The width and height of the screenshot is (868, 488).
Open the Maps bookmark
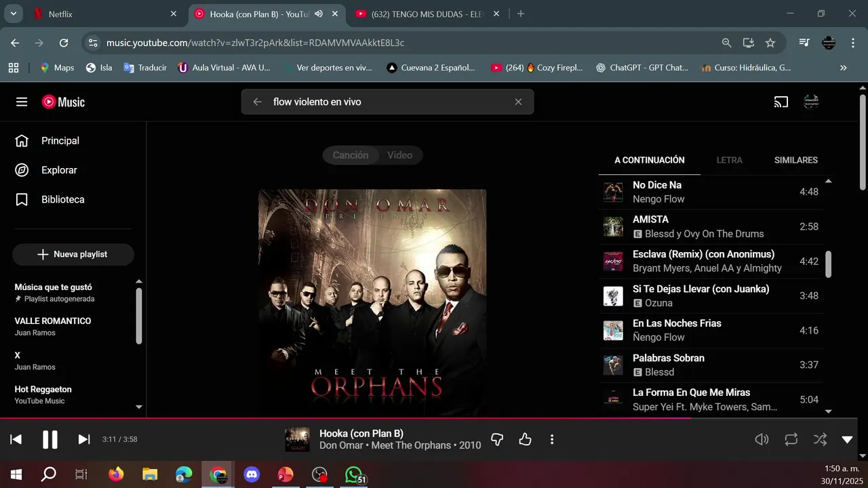[x=57, y=68]
